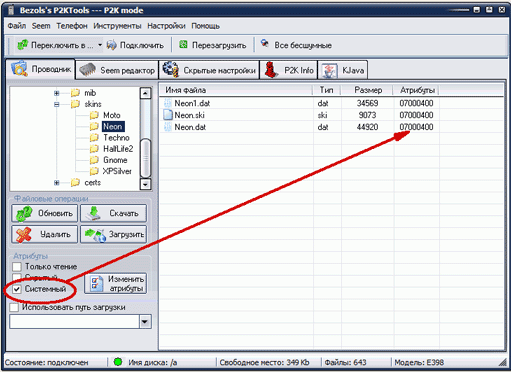Click the Изменить атрибуты button
This screenshot has width=511, height=372.
coord(115,283)
